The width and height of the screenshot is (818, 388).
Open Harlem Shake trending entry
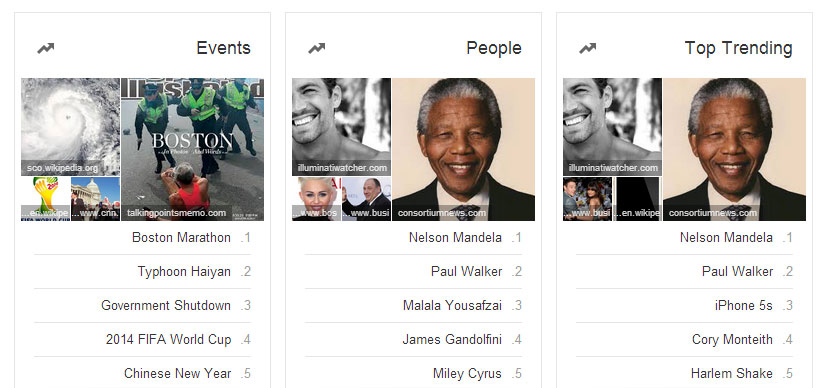[731, 373]
